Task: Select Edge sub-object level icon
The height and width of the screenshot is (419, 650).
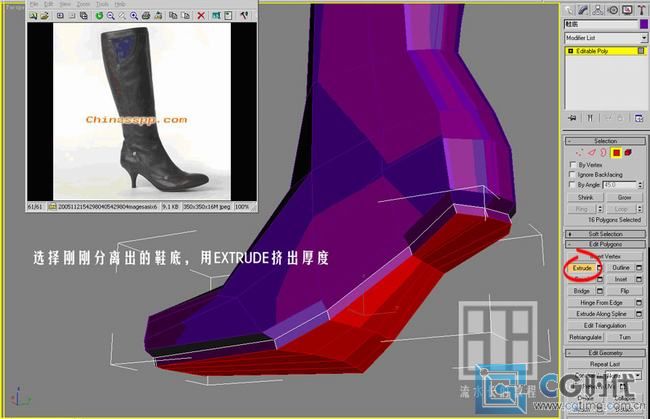Action: tap(592, 153)
